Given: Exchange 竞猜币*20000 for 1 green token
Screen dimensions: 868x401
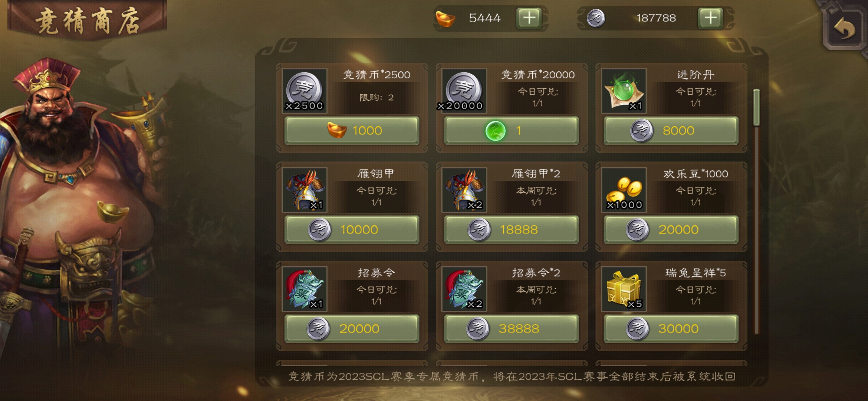Looking at the screenshot, I should [x=512, y=130].
